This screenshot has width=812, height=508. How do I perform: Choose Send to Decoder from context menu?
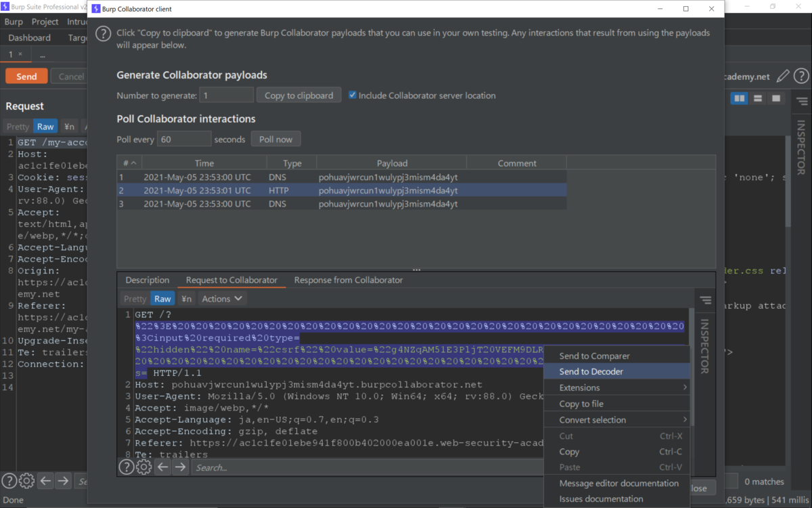tap(616, 371)
